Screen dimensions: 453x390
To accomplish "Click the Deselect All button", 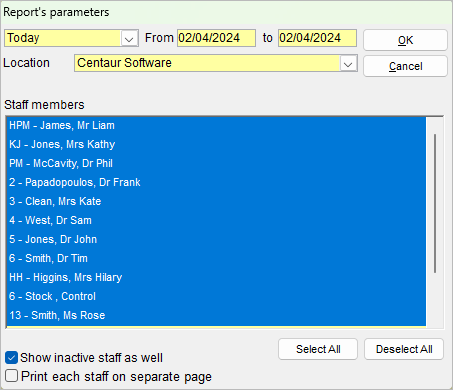I will 404,349.
